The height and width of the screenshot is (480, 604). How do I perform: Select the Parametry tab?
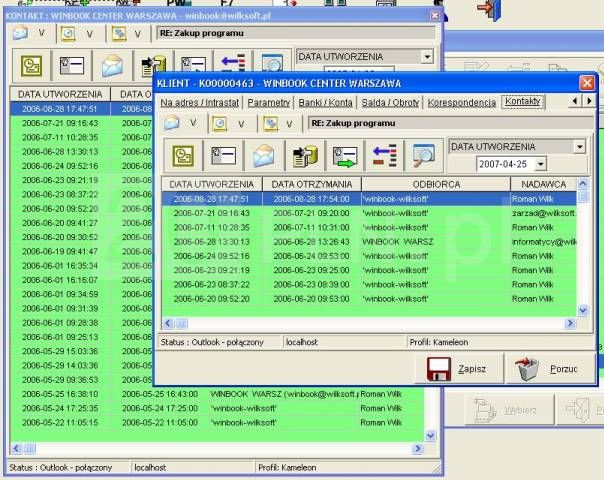click(x=268, y=102)
